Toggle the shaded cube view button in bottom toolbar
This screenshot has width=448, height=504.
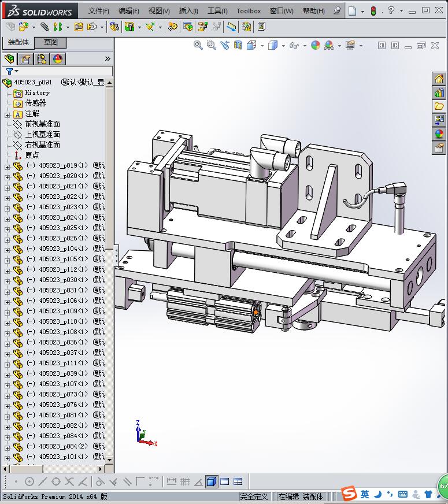pyautogui.click(x=212, y=481)
